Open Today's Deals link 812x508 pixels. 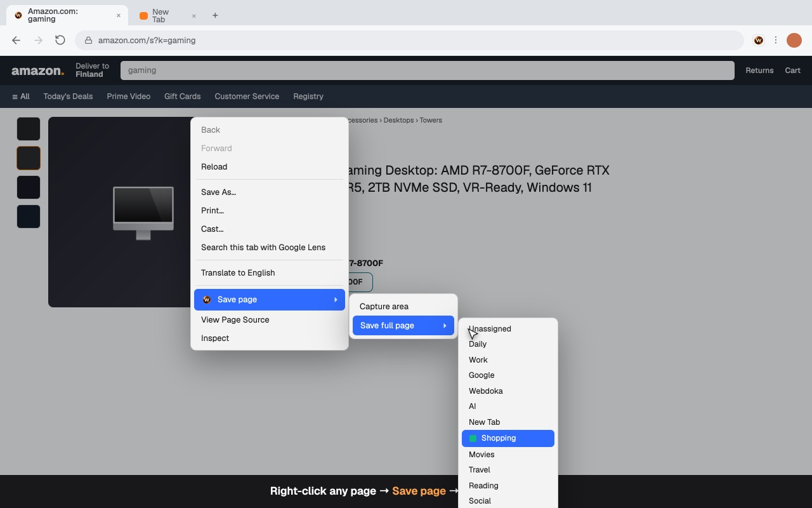[x=68, y=97]
